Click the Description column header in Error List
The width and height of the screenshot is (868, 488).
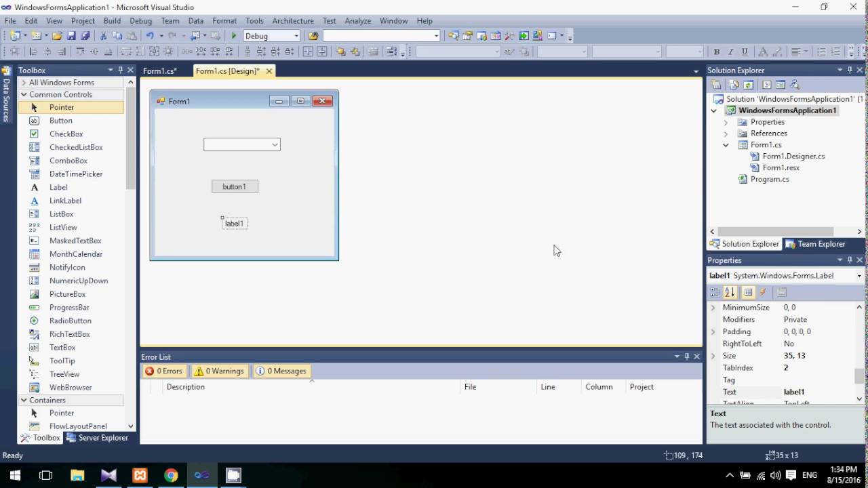tap(186, 387)
